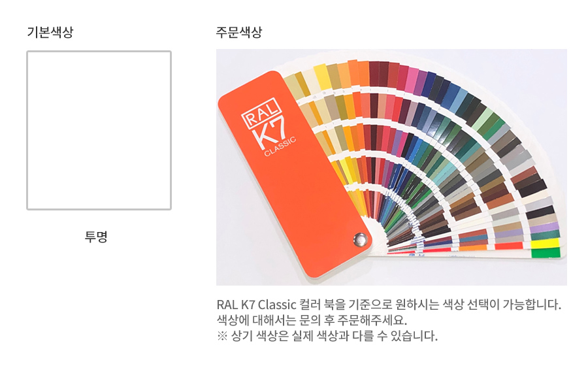Screen dimensions: 588x383
Task: Click the orange RAL K7 cover card
Action: [295, 175]
